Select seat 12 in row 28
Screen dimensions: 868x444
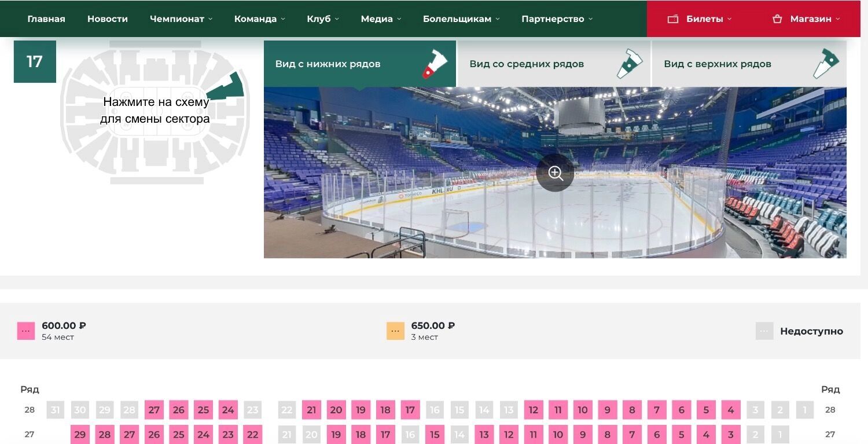pos(534,410)
